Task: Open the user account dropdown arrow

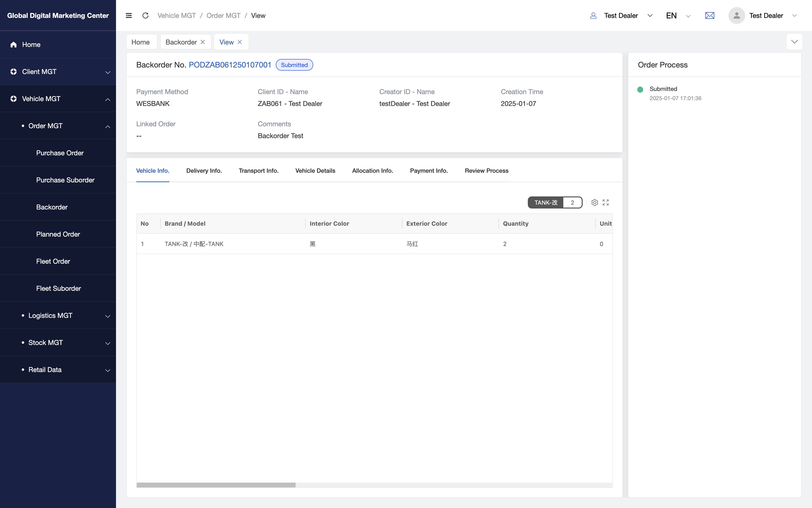Action: [x=794, y=15]
